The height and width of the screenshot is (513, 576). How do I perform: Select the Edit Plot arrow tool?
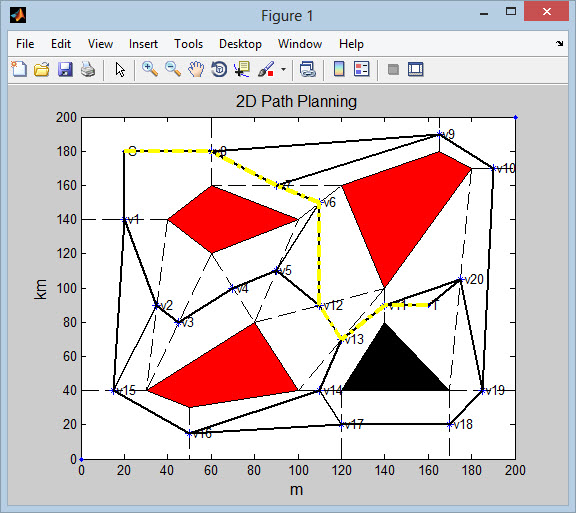point(120,69)
